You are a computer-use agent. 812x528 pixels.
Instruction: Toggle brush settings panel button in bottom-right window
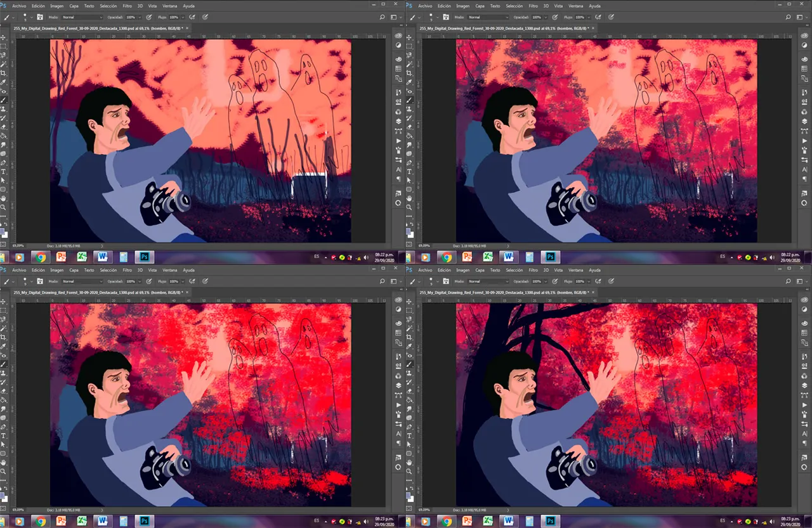coord(446,281)
